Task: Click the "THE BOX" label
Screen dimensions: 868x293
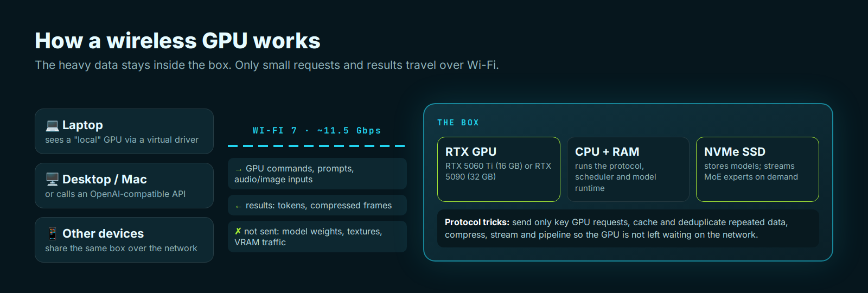Action: pos(458,123)
